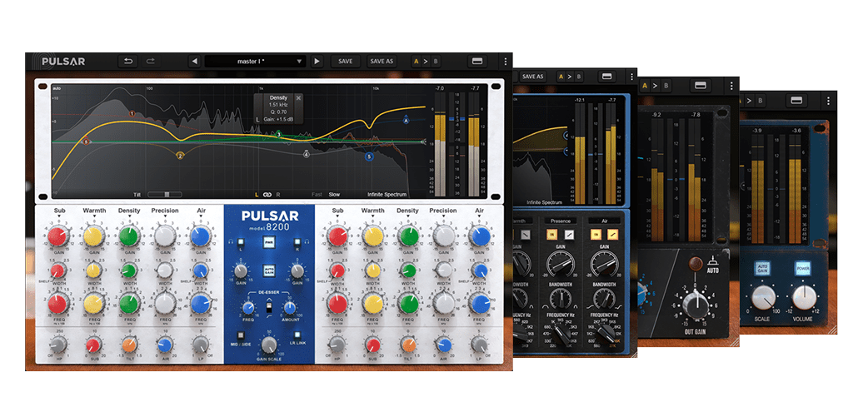Set analyzer speed to Slow
868x417 pixels.
[x=334, y=195]
